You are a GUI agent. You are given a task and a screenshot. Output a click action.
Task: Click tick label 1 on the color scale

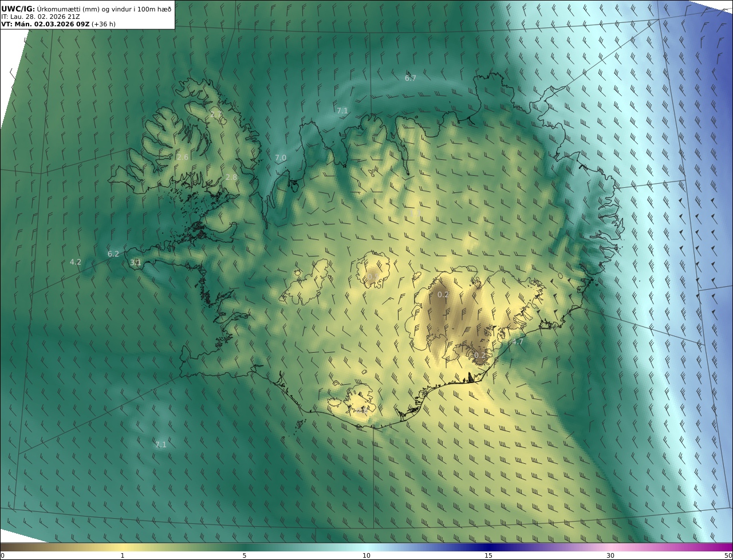(123, 556)
